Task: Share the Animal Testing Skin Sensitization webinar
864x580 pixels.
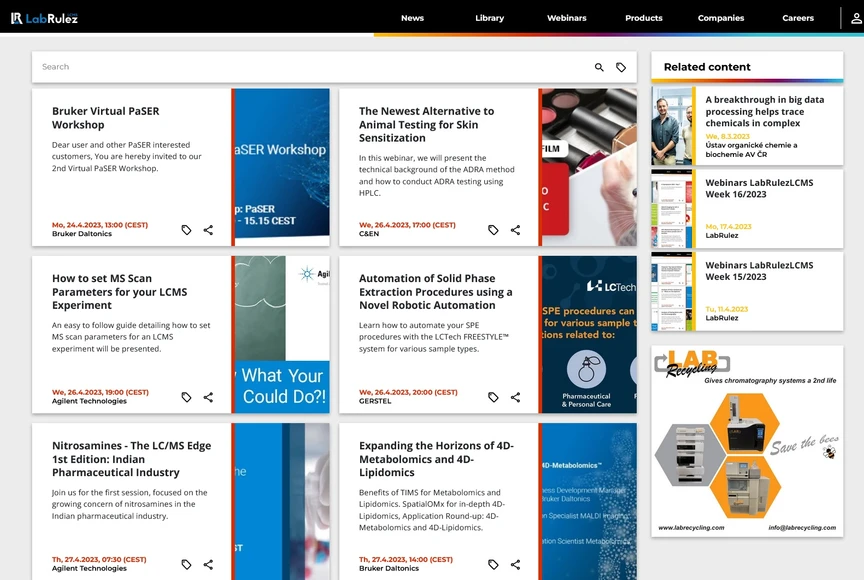Action: coord(515,230)
